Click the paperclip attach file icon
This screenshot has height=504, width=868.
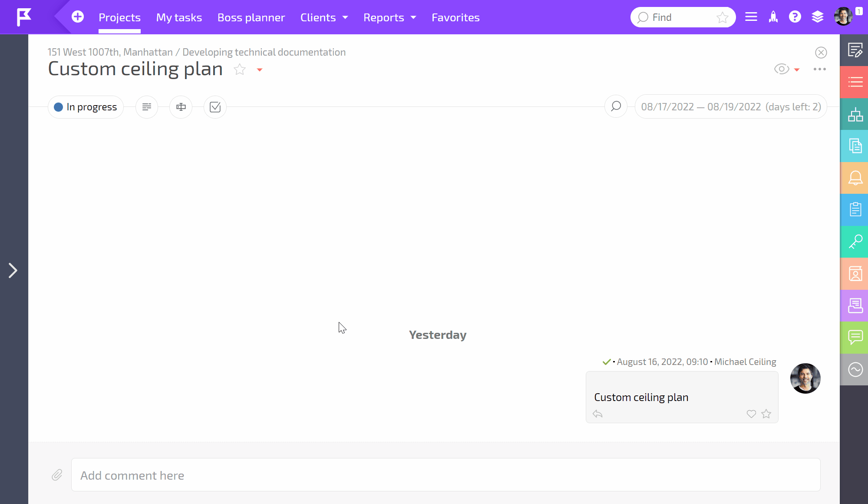pyautogui.click(x=57, y=475)
